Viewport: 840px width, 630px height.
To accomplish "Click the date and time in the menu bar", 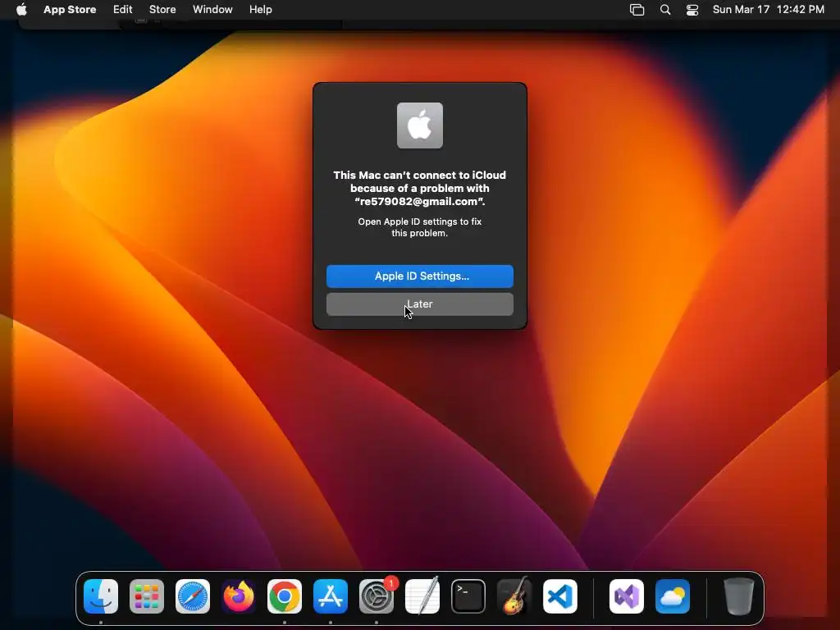I will [768, 10].
